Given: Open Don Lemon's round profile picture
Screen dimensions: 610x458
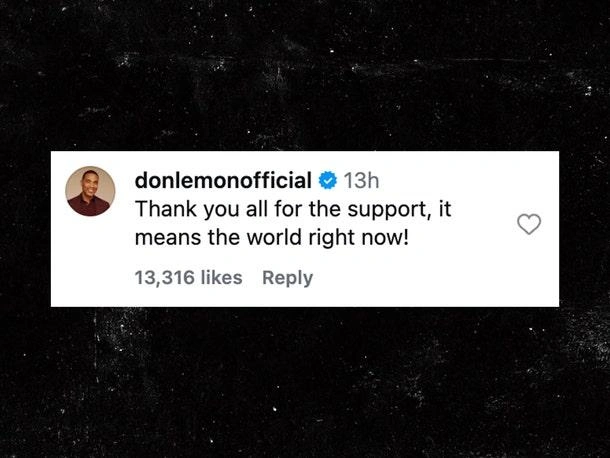Looking at the screenshot, I should point(90,191).
